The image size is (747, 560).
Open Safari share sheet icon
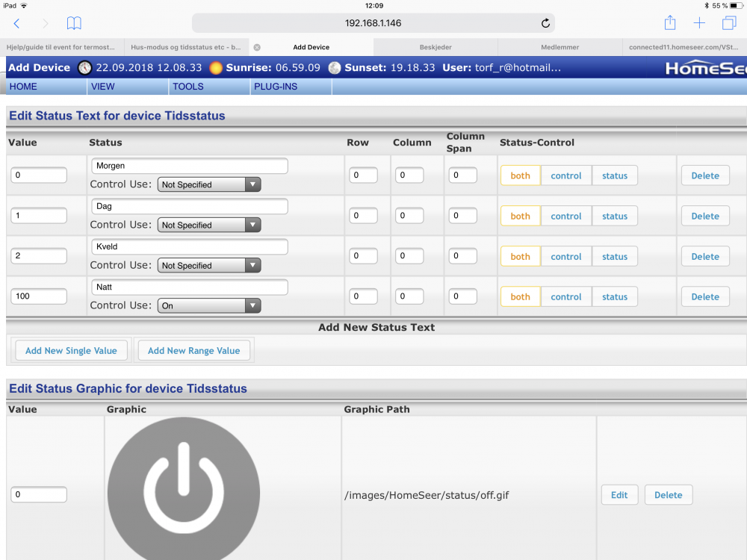coord(670,23)
